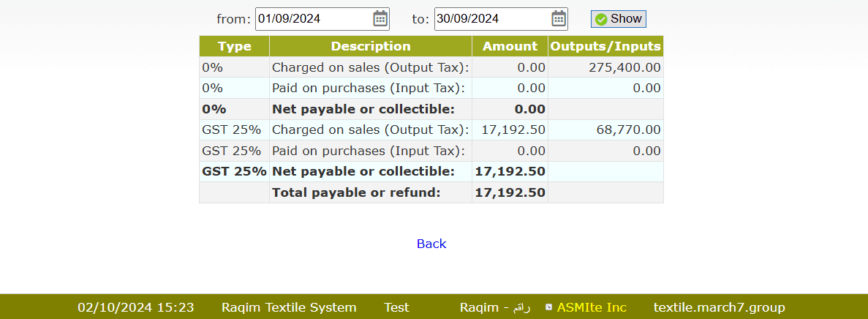Follow the Back link

click(x=431, y=244)
